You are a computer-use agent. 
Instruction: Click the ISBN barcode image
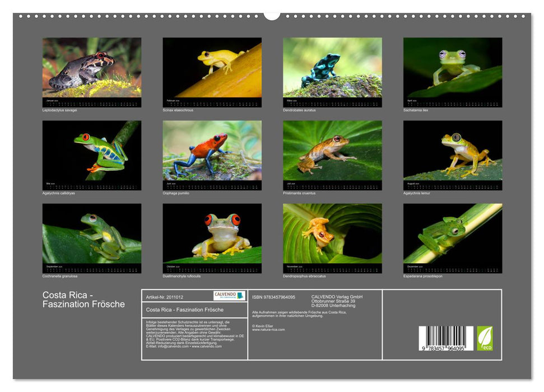446,338
